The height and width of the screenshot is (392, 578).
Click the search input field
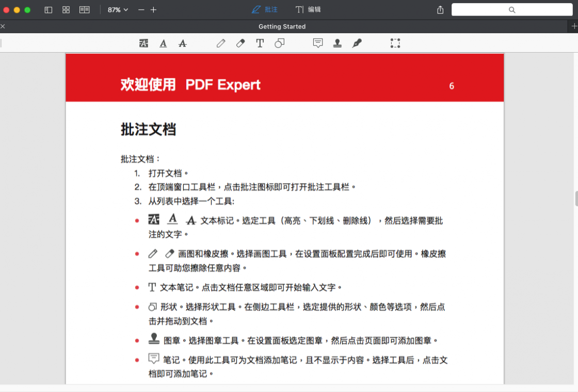coord(511,10)
